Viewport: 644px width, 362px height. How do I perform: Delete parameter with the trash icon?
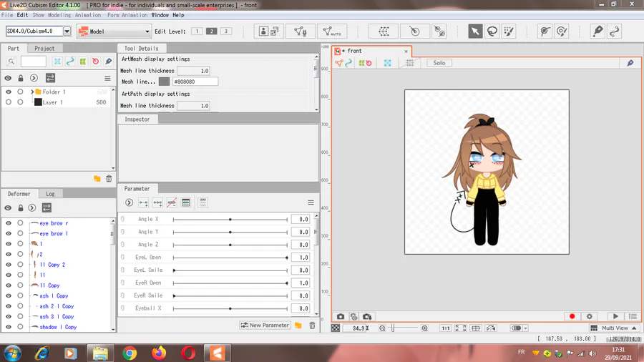[x=312, y=326]
